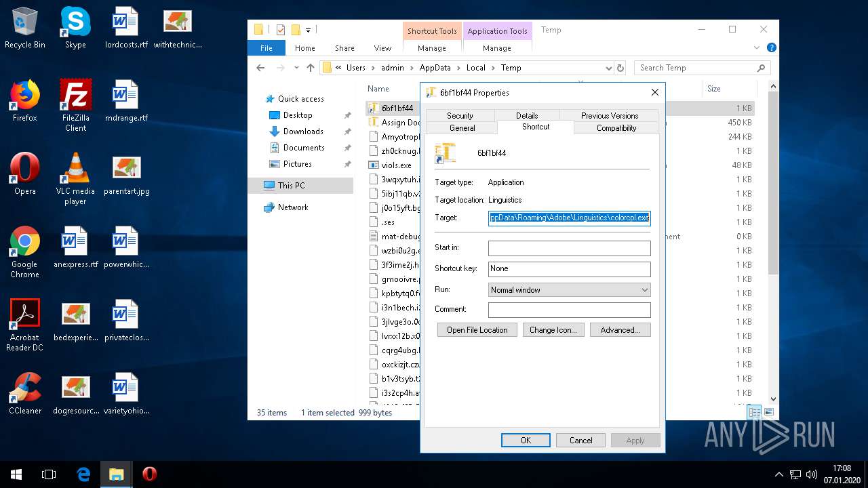
Task: Navigate back in File Explorer
Action: click(260, 68)
